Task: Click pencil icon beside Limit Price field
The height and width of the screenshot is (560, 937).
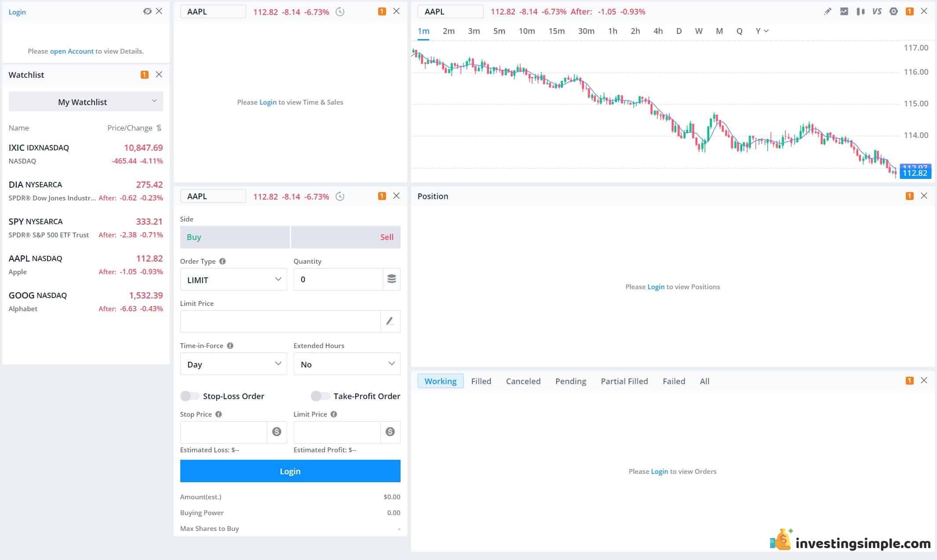Action: click(x=390, y=321)
